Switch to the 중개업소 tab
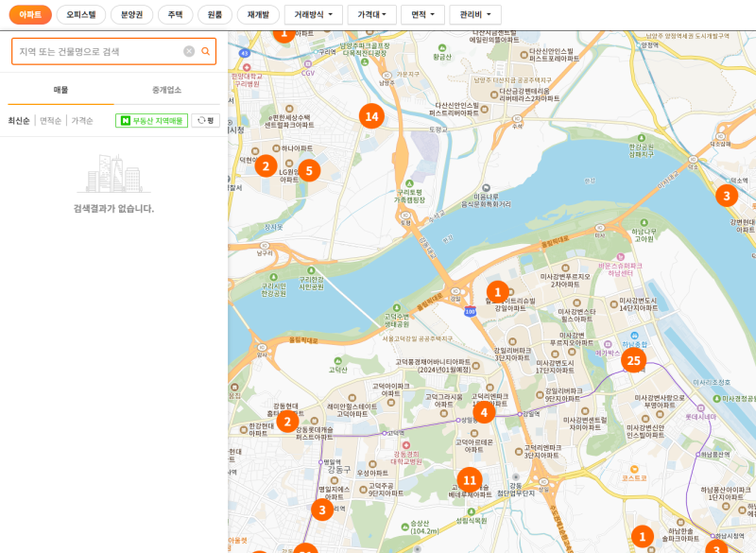The image size is (756, 553). coord(167,90)
